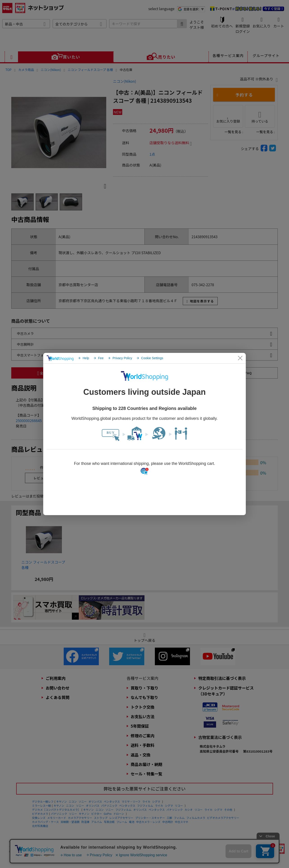Open ご利用案内 footer link
This screenshot has width=289, height=868.
56,678
